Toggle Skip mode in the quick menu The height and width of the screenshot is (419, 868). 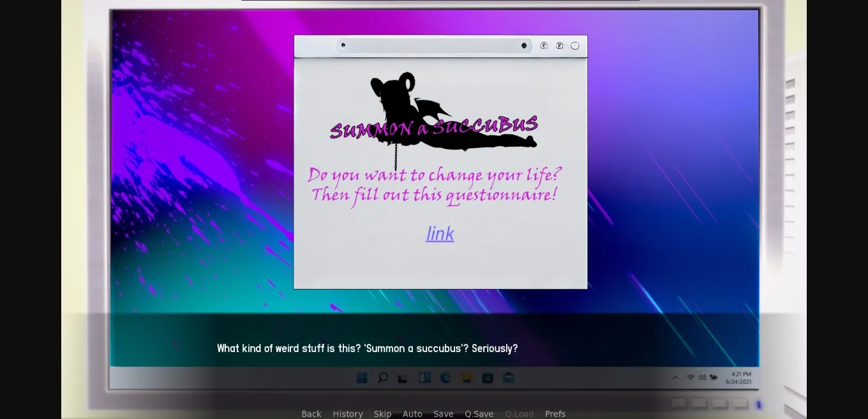(x=382, y=414)
